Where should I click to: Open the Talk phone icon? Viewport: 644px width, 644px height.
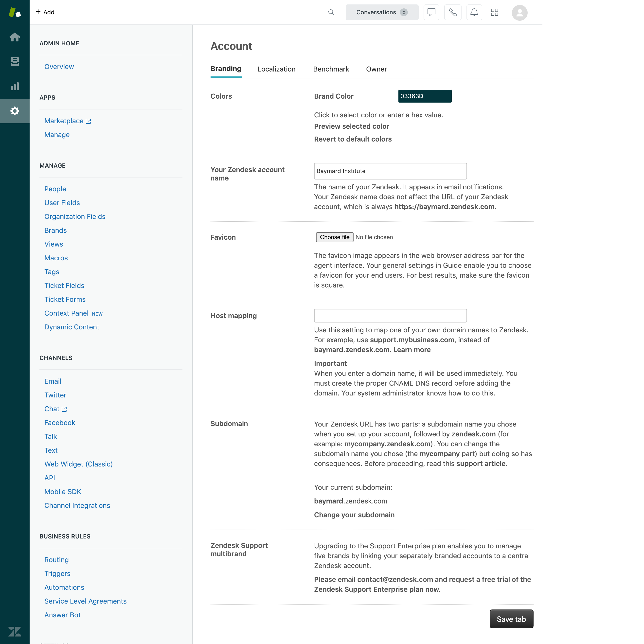tap(453, 12)
